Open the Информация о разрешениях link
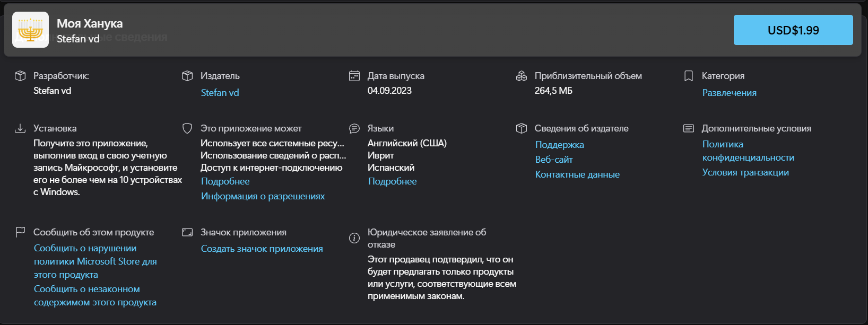Image resolution: width=868 pixels, height=325 pixels. pos(263,196)
